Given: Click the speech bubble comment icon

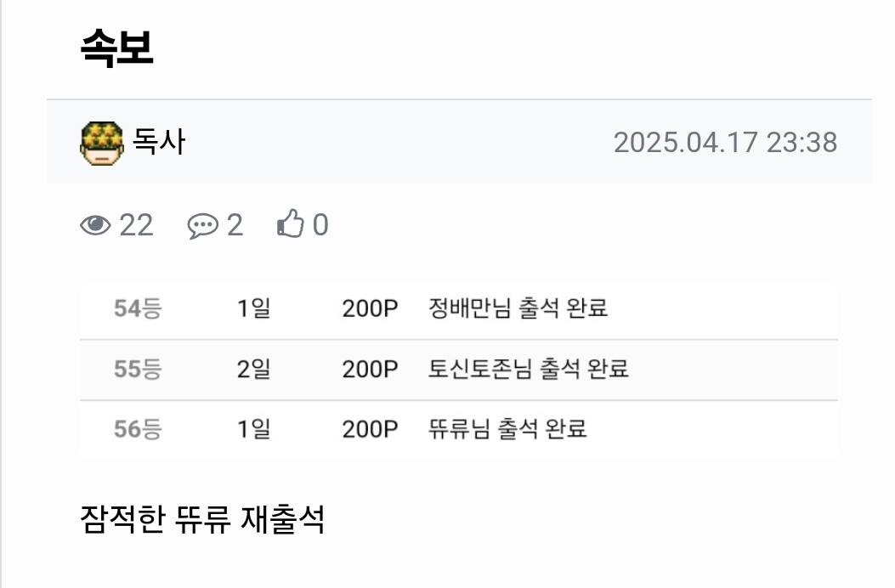Looking at the screenshot, I should pos(202,226).
